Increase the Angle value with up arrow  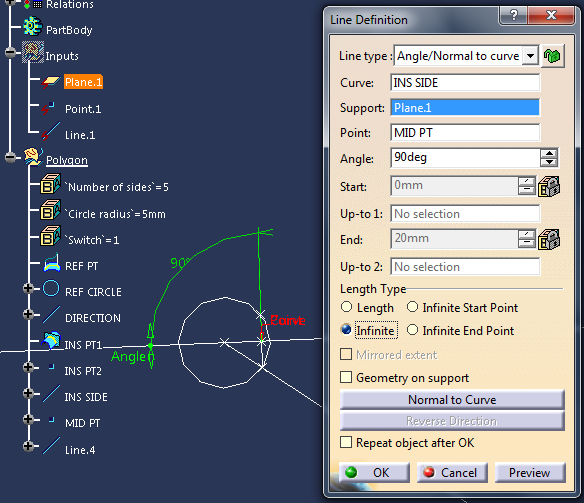tap(549, 153)
